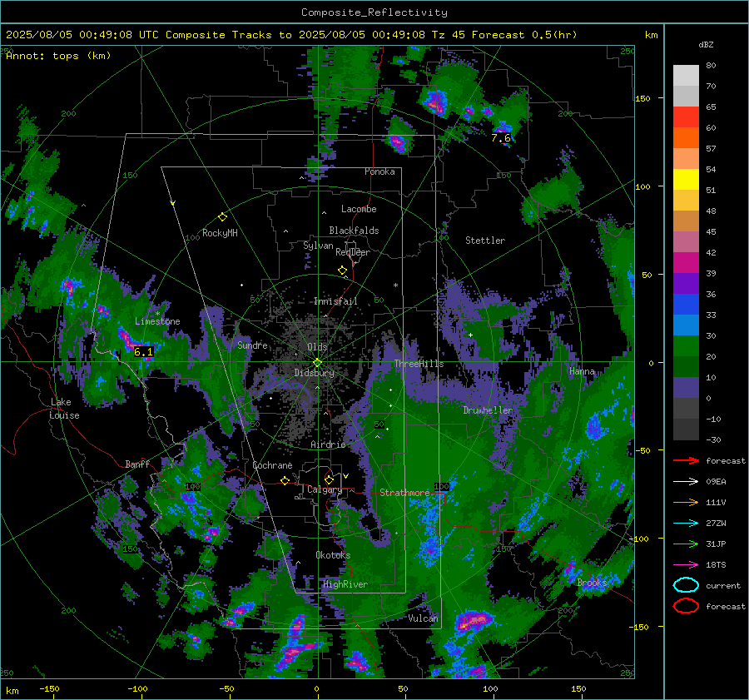This screenshot has height=700, width=749.
Task: Click the Airdrie city label
Action: 328,444
